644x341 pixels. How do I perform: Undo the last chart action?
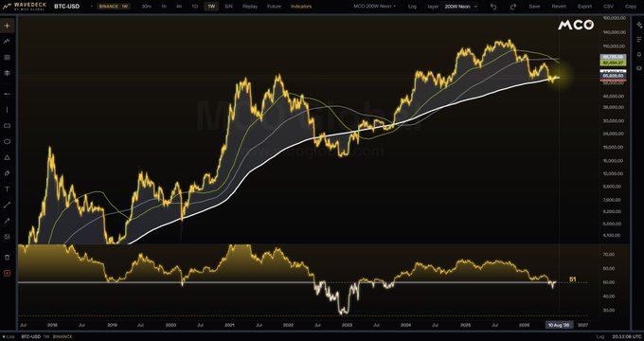[493, 7]
